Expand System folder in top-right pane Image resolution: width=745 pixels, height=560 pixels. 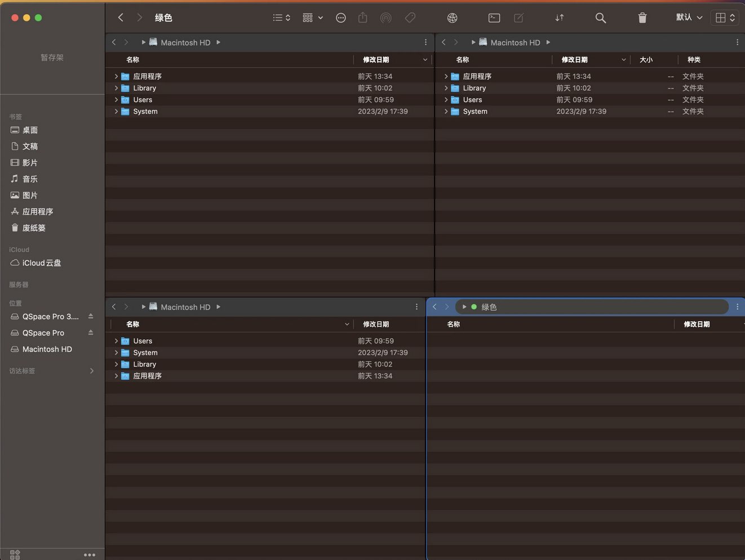coord(446,112)
